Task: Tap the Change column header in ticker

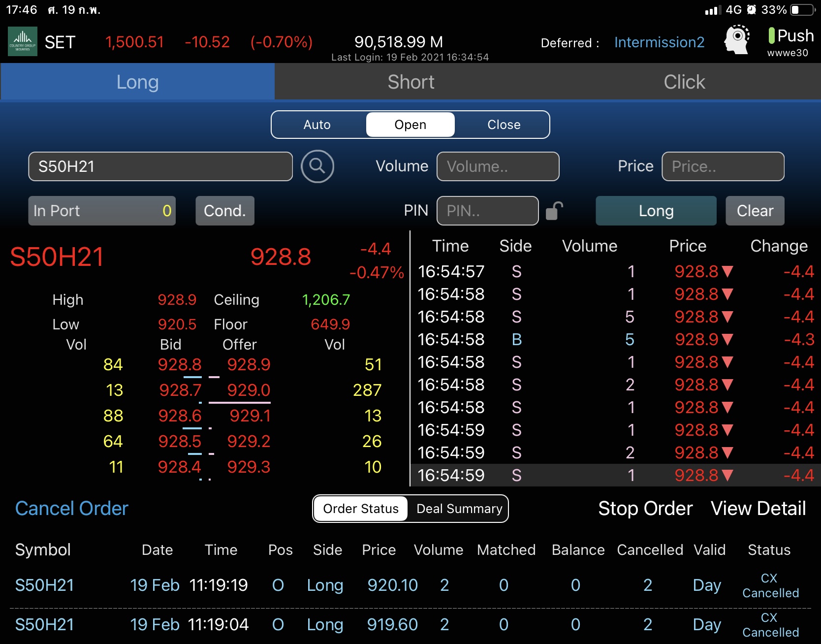Action: point(779,246)
